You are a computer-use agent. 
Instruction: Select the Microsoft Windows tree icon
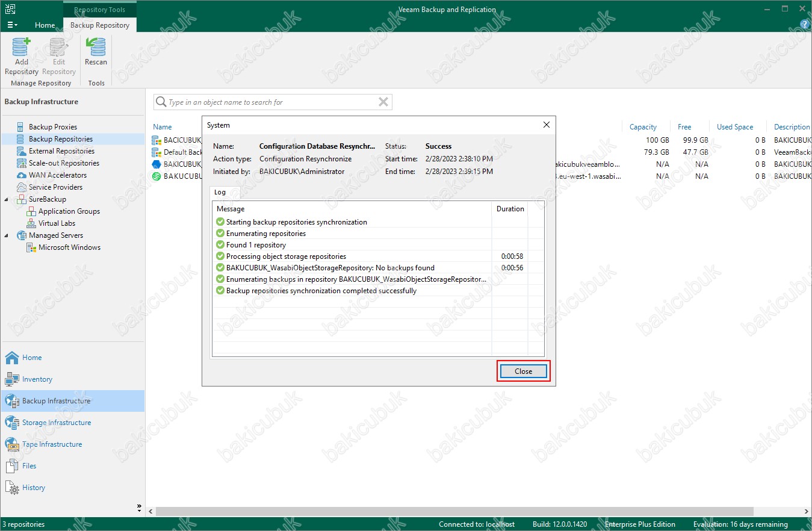click(x=31, y=247)
